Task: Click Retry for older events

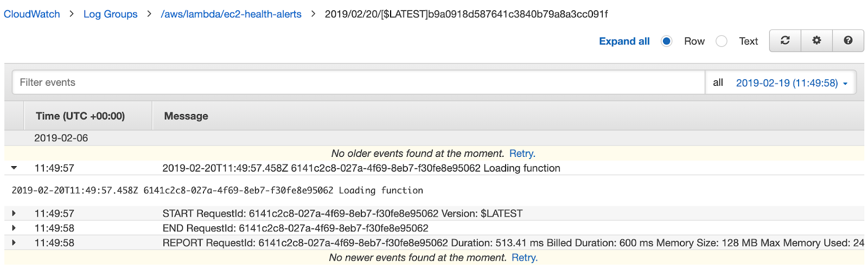Action: pos(522,154)
